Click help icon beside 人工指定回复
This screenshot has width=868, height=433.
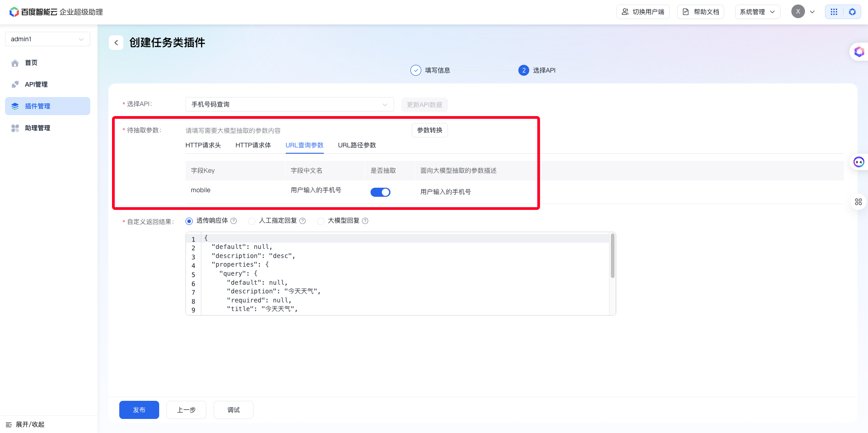(302, 221)
